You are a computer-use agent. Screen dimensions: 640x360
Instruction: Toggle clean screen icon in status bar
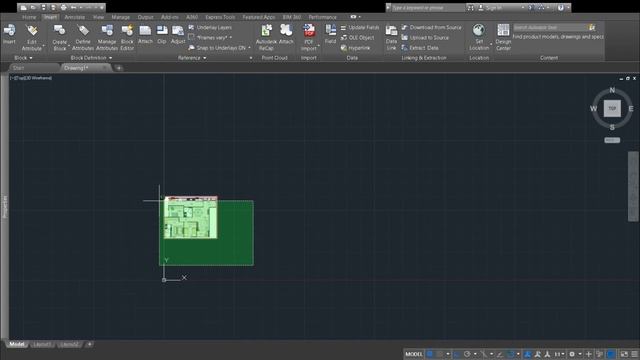click(x=624, y=354)
